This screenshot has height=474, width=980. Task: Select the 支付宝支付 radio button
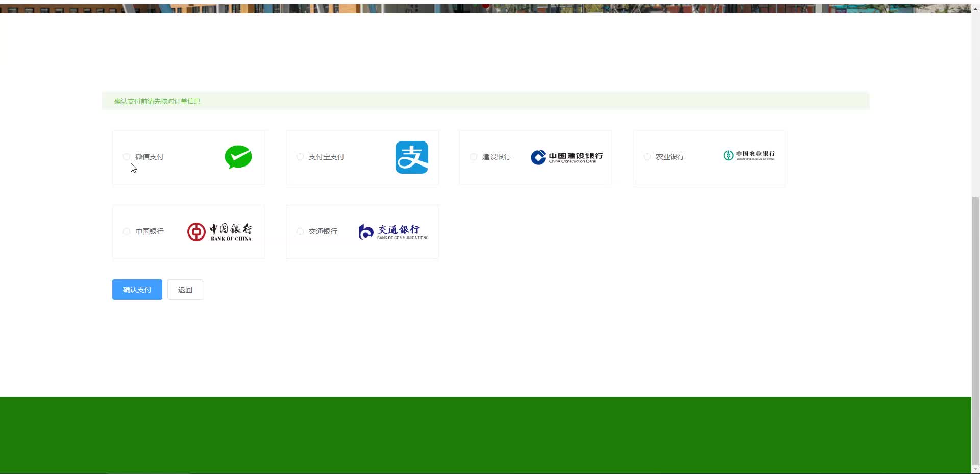pyautogui.click(x=300, y=157)
